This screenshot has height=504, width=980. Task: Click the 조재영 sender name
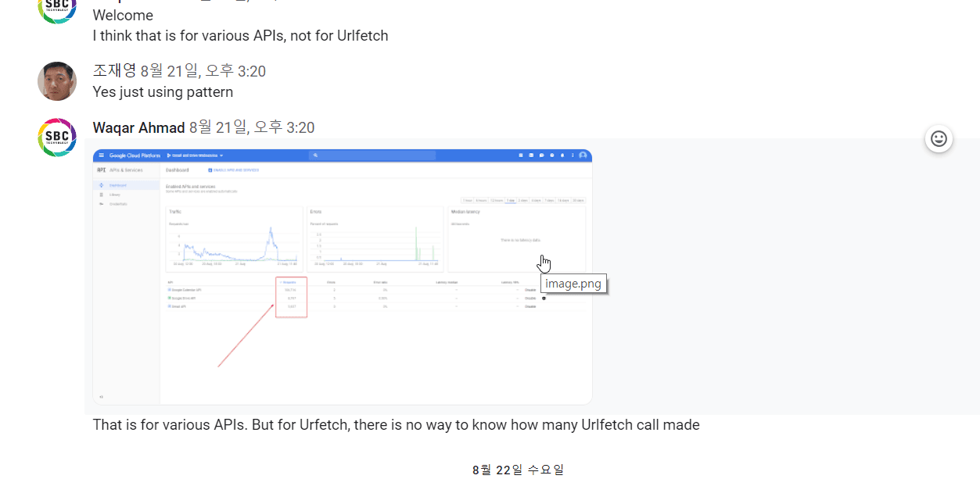[114, 72]
